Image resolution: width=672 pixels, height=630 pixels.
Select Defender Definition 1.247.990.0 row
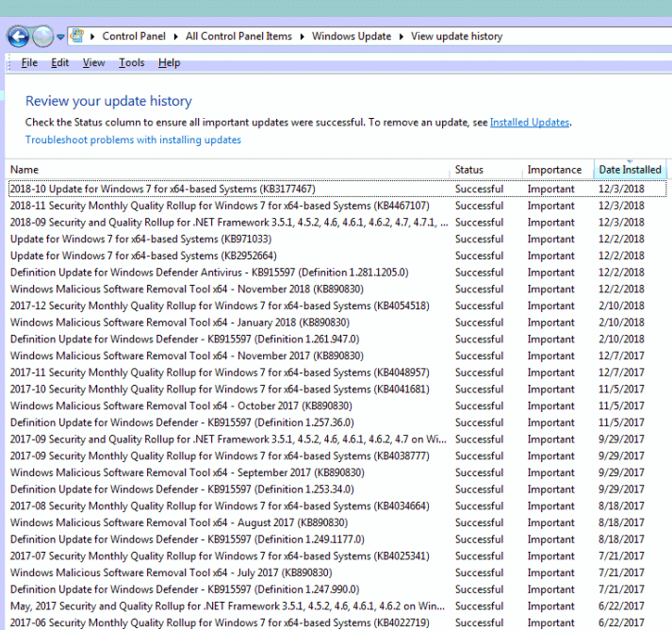[336, 589]
